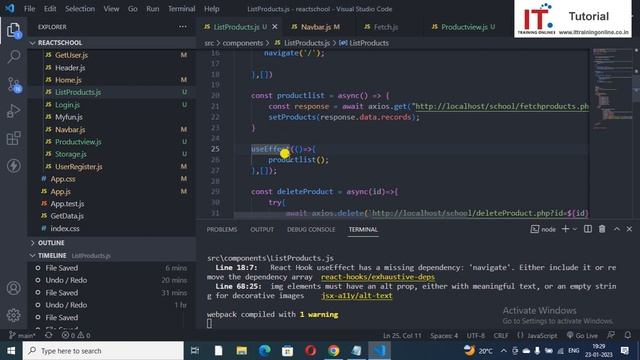
Task: Open Microsoft Edge from taskbar
Action: point(264,351)
